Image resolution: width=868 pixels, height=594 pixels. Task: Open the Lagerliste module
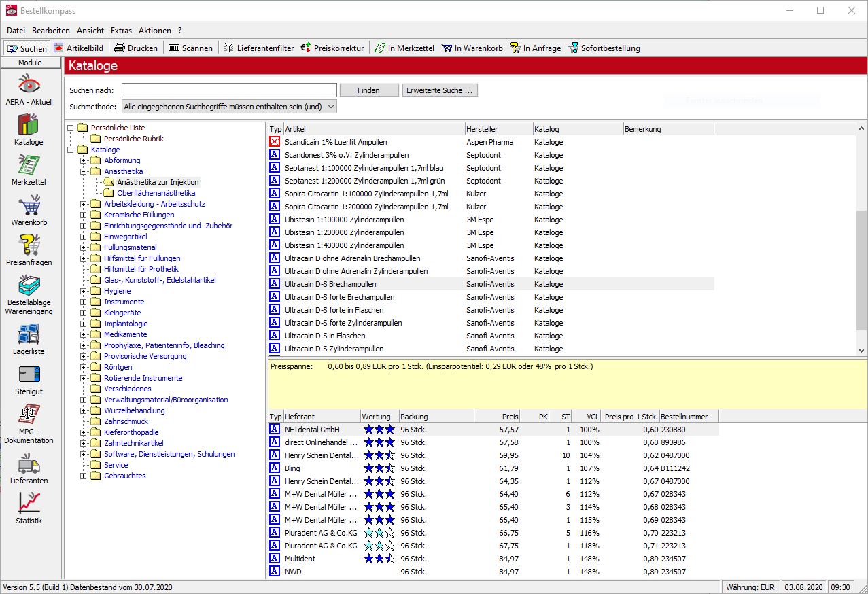tap(29, 339)
